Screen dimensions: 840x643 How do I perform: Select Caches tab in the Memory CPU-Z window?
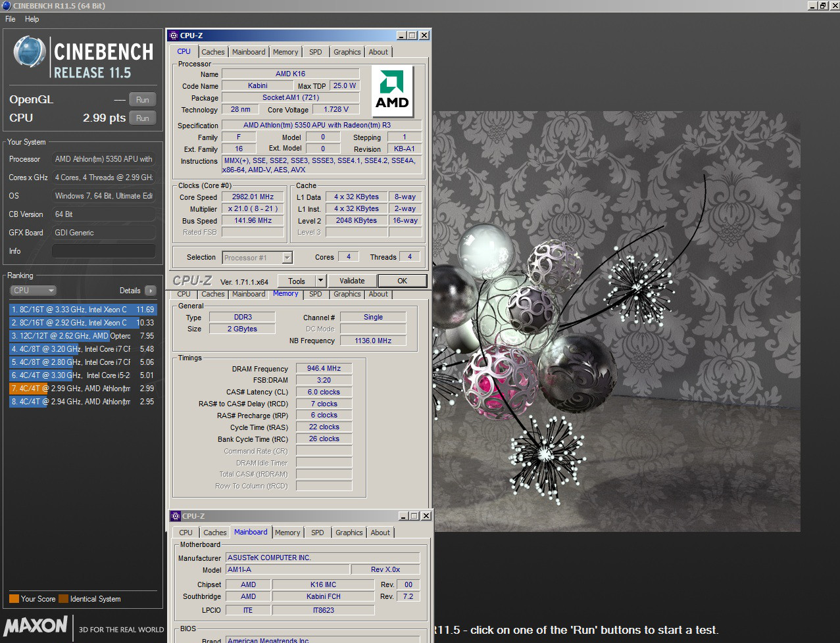tap(213, 294)
